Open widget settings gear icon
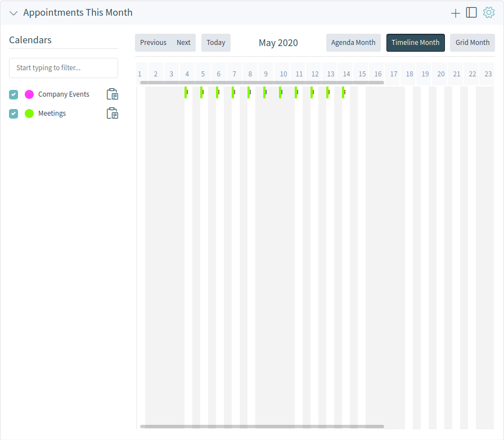504x440 pixels. tap(489, 12)
